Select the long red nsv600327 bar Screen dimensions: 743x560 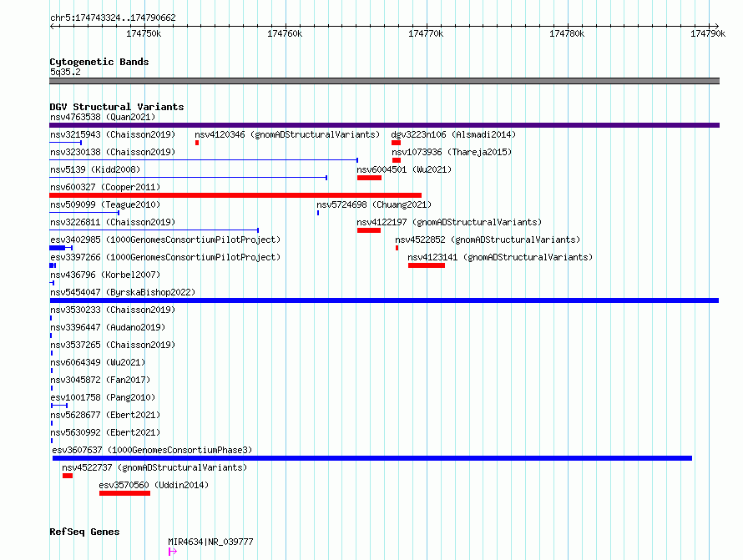point(235,195)
